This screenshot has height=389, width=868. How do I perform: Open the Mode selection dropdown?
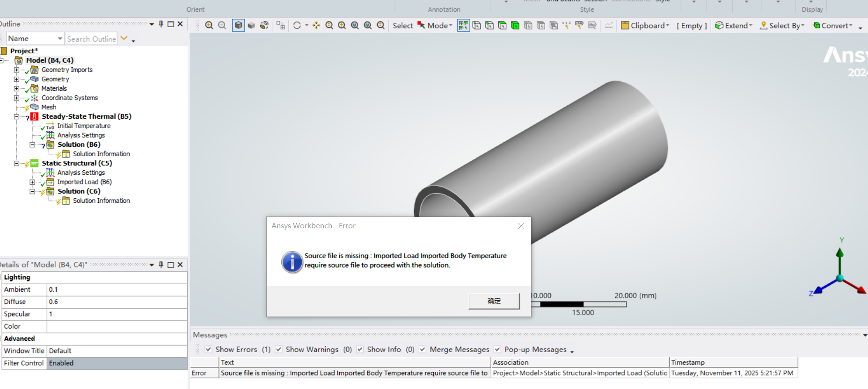pos(435,26)
